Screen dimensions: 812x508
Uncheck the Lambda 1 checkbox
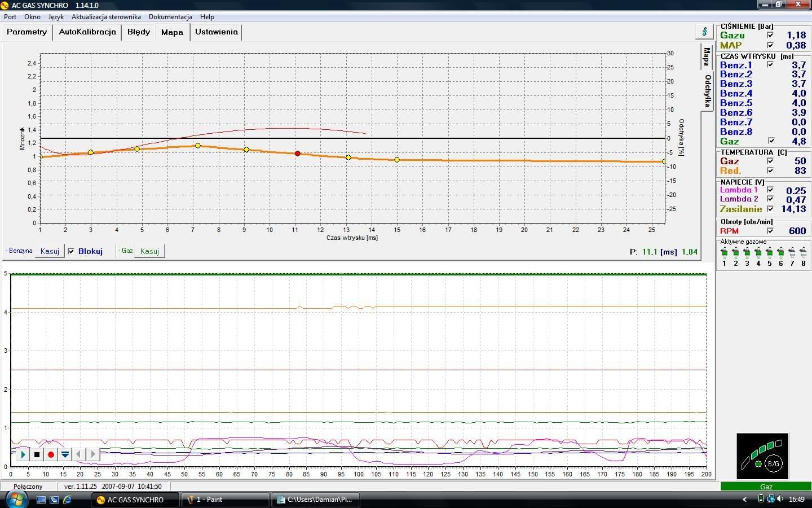(770, 190)
